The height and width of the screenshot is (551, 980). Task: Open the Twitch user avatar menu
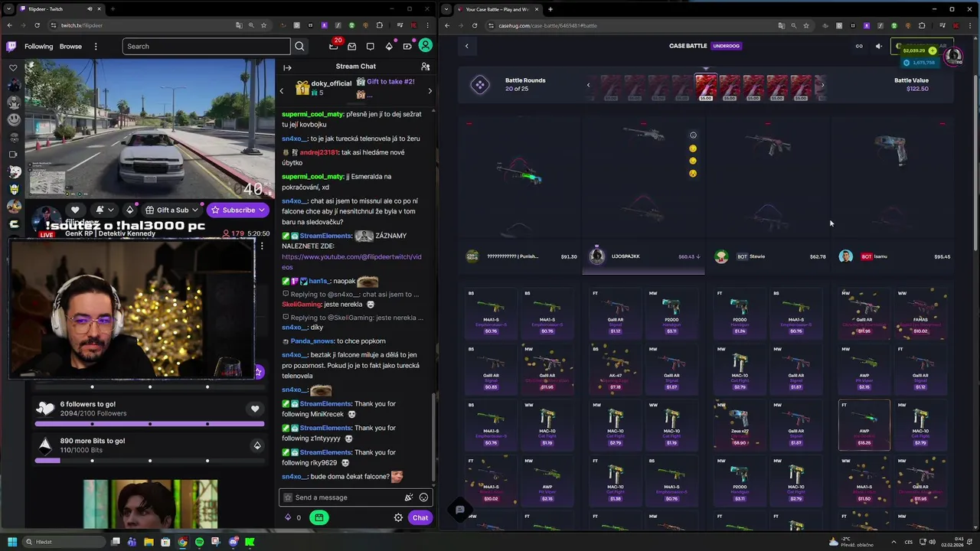tap(425, 46)
